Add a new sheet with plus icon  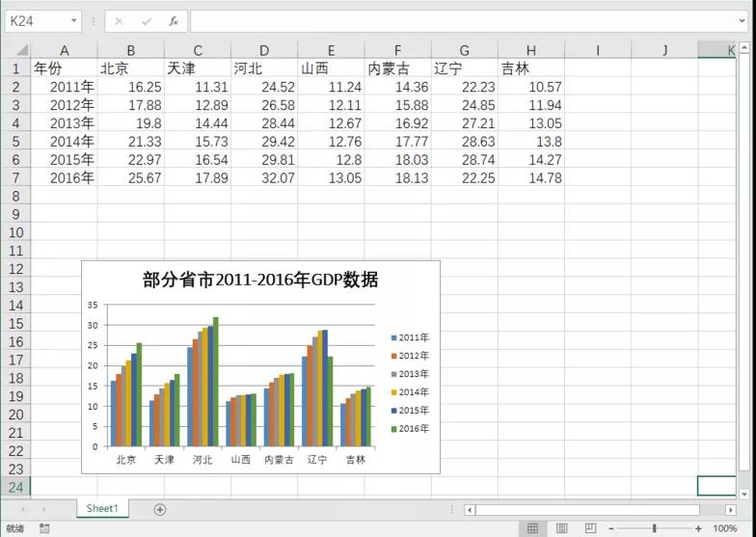pos(160,509)
